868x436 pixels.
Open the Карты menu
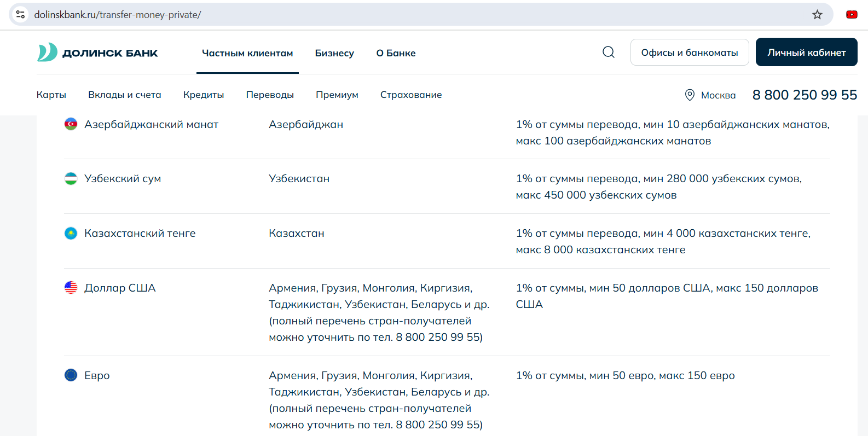tap(51, 95)
